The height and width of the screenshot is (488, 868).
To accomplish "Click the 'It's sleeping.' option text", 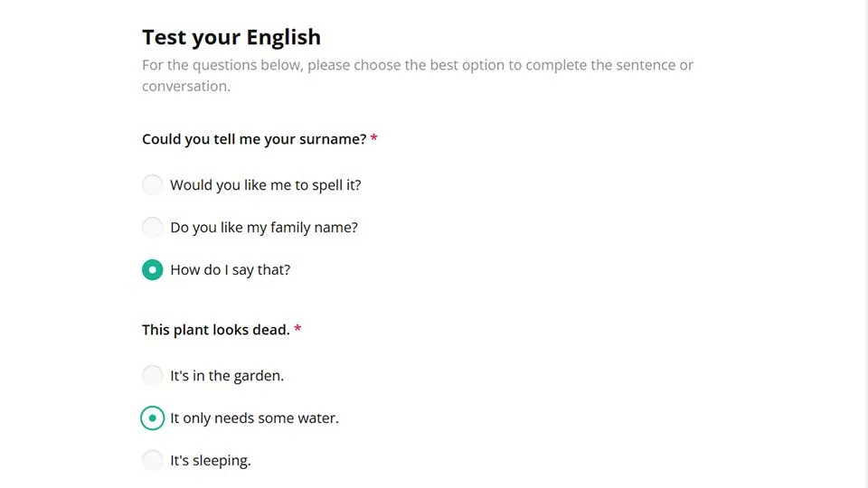I will (211, 461).
